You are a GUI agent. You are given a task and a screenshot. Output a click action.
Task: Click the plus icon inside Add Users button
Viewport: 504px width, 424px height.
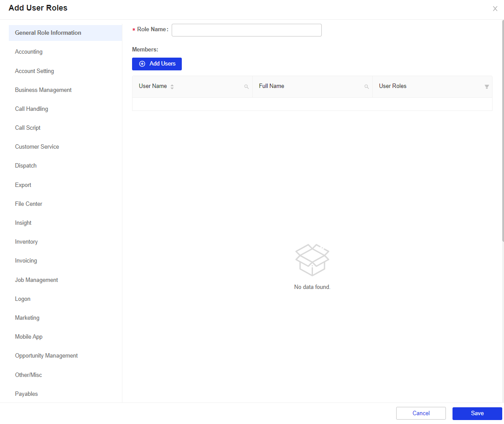(142, 64)
